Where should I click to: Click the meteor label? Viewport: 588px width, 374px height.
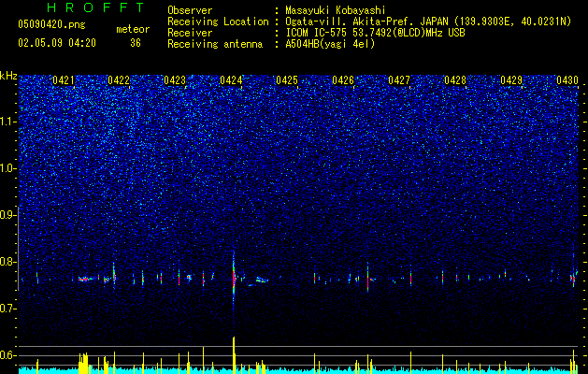click(x=133, y=29)
